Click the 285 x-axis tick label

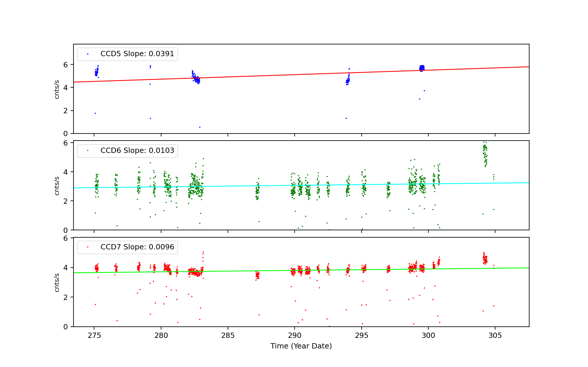point(228,336)
